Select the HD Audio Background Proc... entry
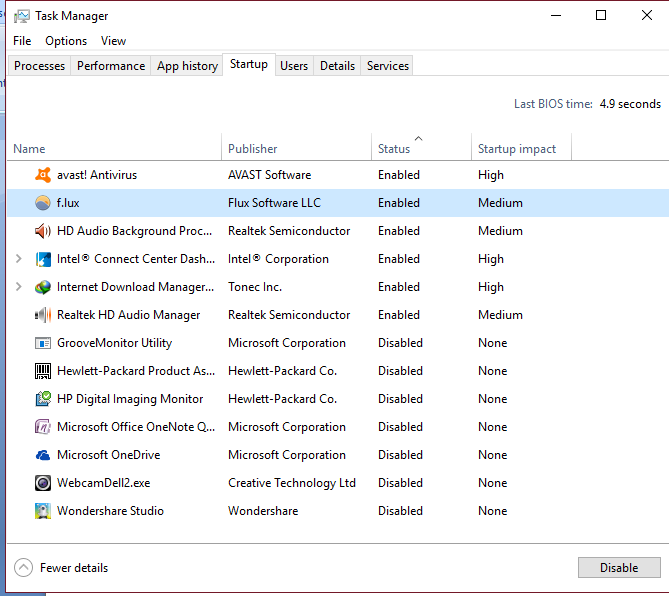The image size is (669, 596). coord(134,231)
